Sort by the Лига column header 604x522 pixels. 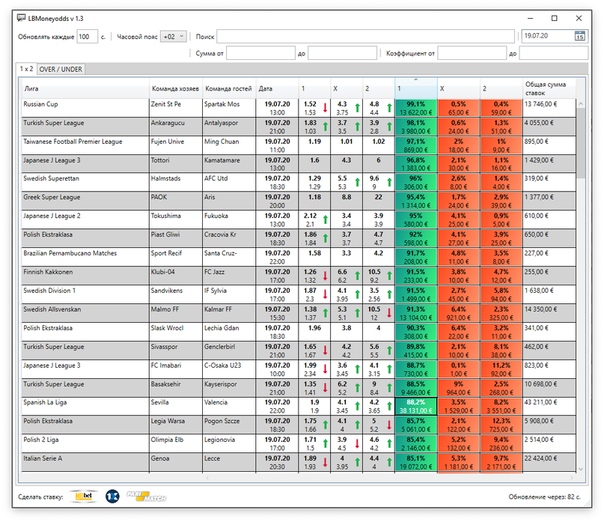(x=84, y=89)
